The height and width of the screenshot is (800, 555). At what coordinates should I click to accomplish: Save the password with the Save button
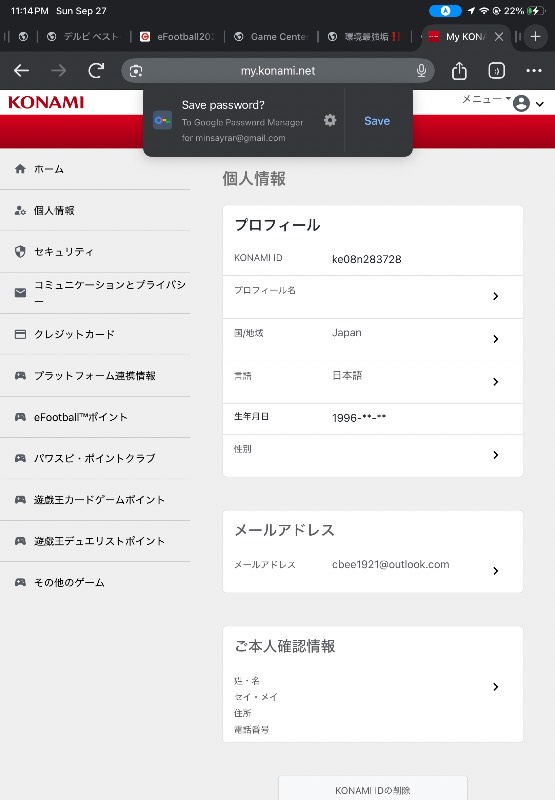377,121
